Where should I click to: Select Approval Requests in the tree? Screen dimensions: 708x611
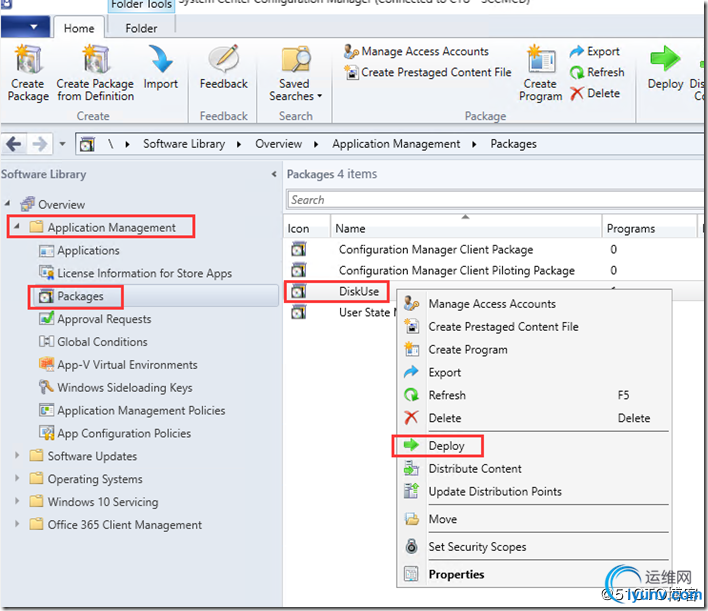point(95,319)
